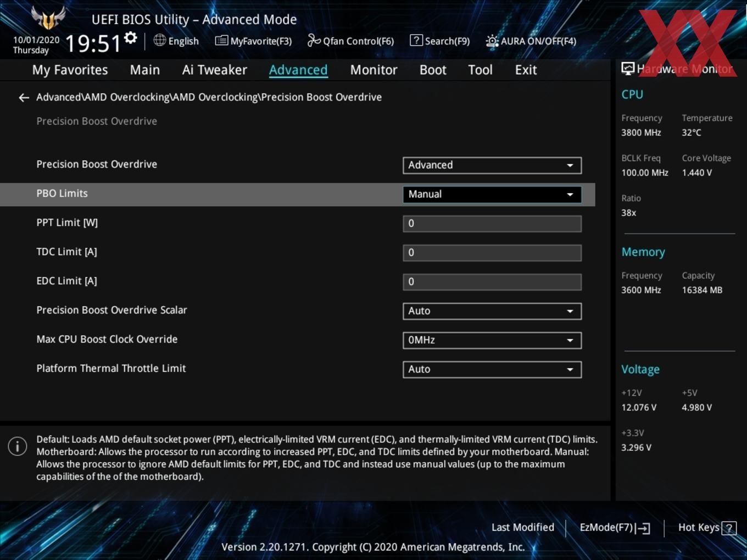Select the TDC Limit [A] label
The image size is (747, 560).
click(66, 251)
